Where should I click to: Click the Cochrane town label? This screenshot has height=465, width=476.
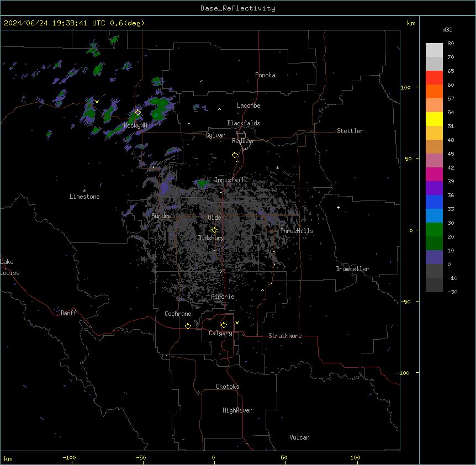pyautogui.click(x=178, y=314)
